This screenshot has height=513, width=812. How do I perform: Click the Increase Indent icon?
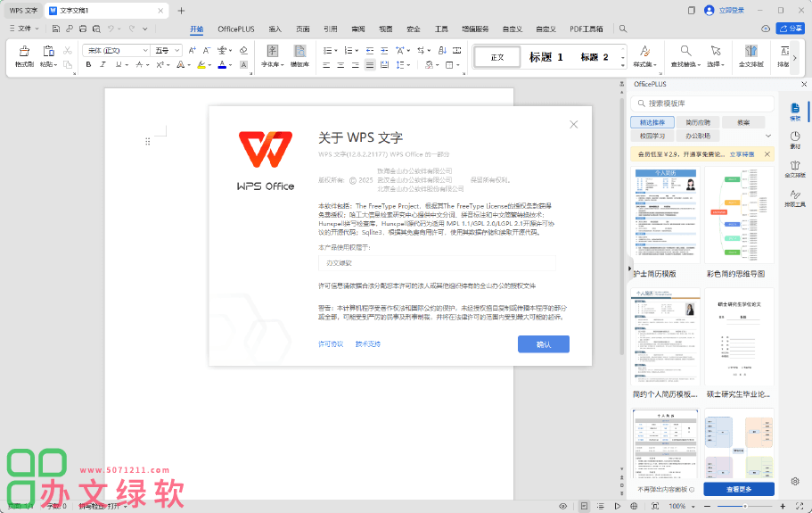(x=384, y=50)
